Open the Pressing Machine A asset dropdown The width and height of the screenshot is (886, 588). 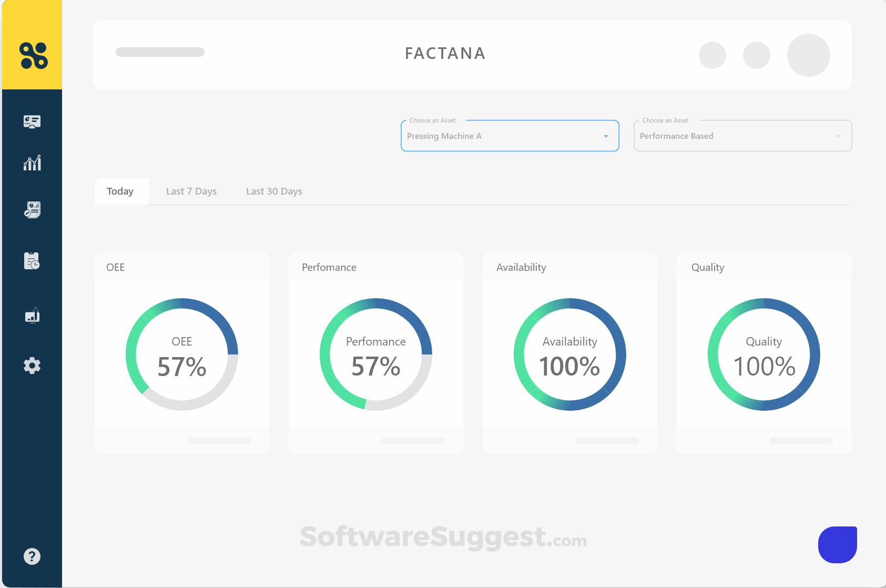pos(509,136)
